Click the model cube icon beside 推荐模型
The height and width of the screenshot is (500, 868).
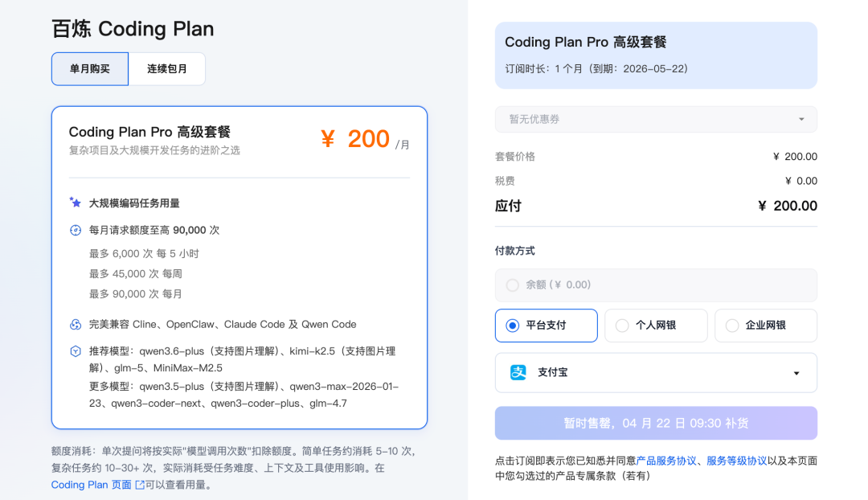click(76, 351)
